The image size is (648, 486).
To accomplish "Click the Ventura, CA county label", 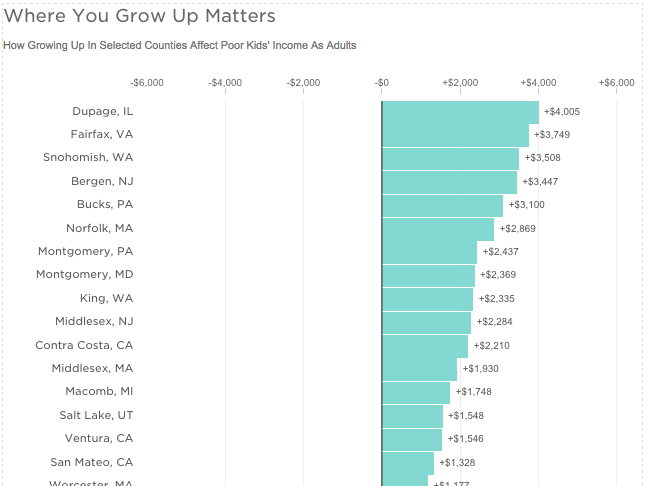I will pos(99,439).
